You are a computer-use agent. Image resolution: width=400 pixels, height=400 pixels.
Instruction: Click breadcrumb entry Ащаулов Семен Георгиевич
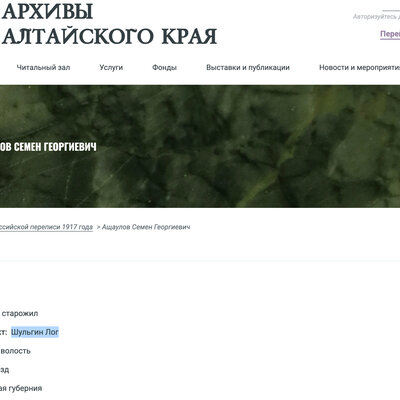coord(146,227)
